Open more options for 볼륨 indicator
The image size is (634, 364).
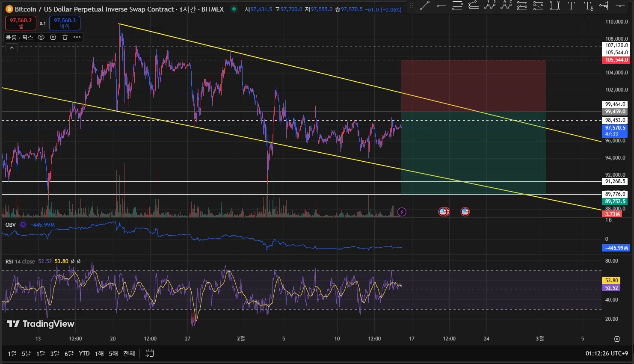coord(77,37)
